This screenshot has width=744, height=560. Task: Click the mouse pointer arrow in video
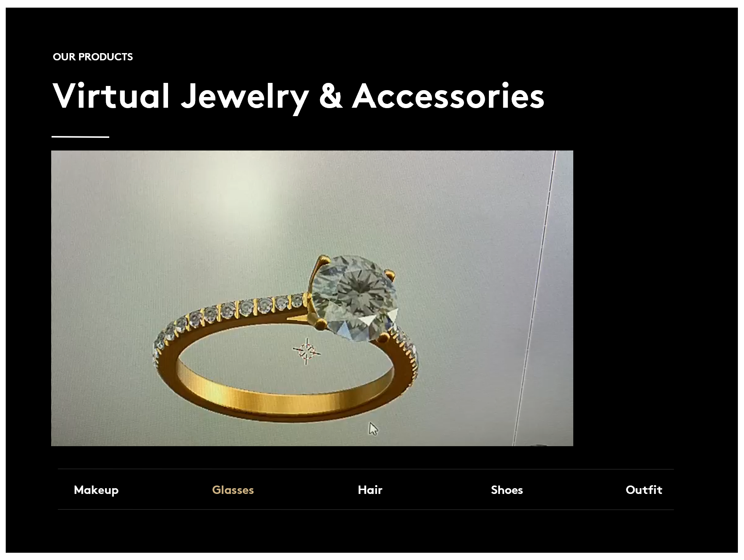click(373, 429)
